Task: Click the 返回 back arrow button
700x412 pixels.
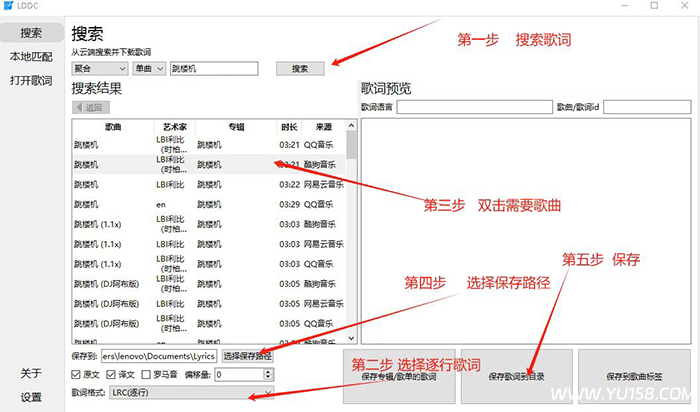Action: (88, 107)
